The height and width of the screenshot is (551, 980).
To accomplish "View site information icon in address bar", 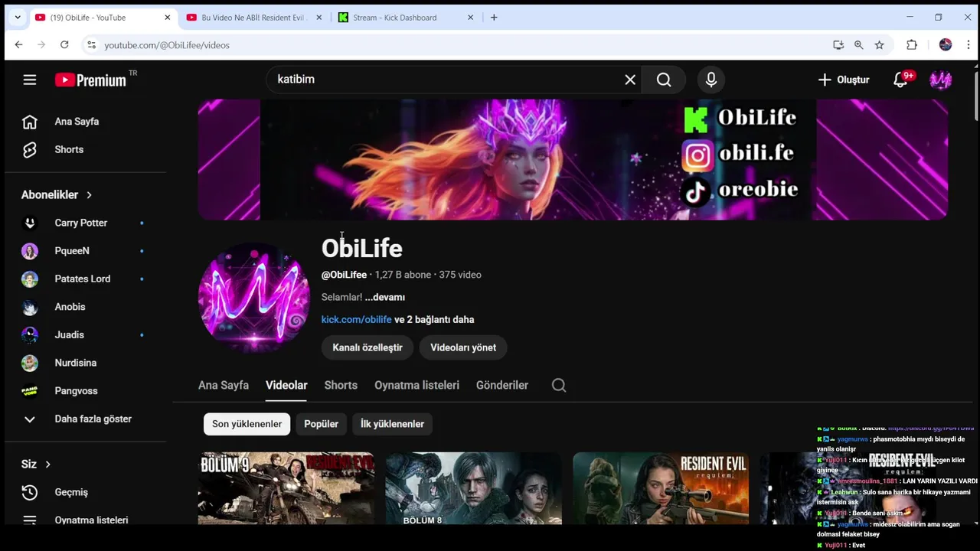I will point(91,45).
